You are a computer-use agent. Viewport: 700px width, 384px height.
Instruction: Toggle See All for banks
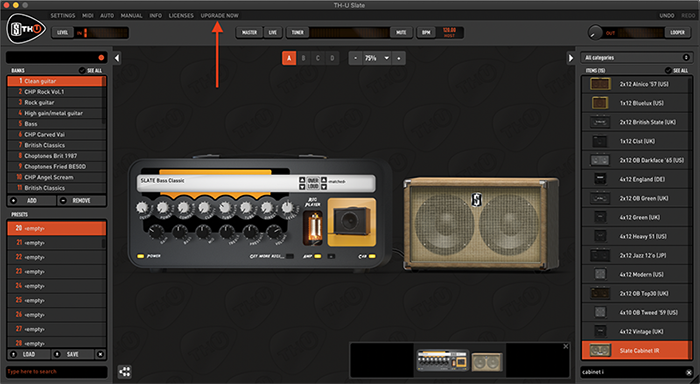(91, 71)
